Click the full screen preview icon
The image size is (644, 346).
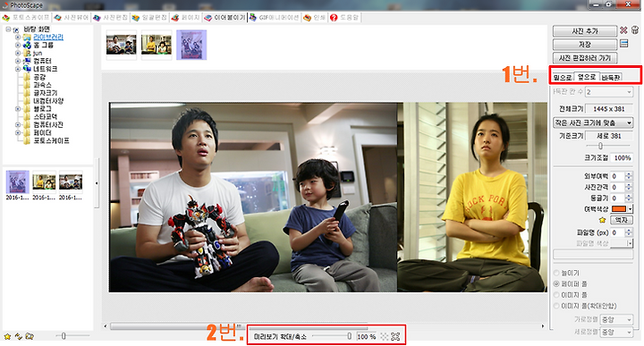[x=395, y=336]
